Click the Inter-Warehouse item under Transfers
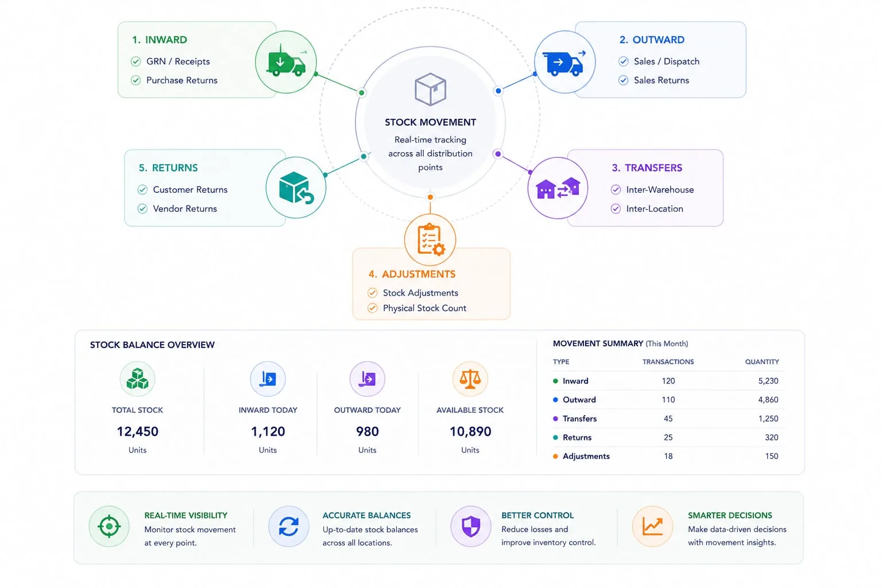 click(x=652, y=189)
